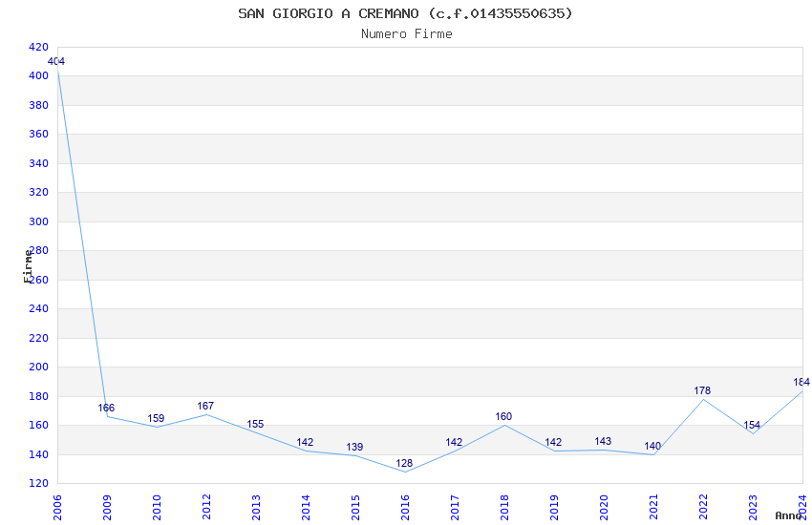Screen dimensions: 812x525
Task: Select y-axis tick label 200
Action: [x=38, y=367]
